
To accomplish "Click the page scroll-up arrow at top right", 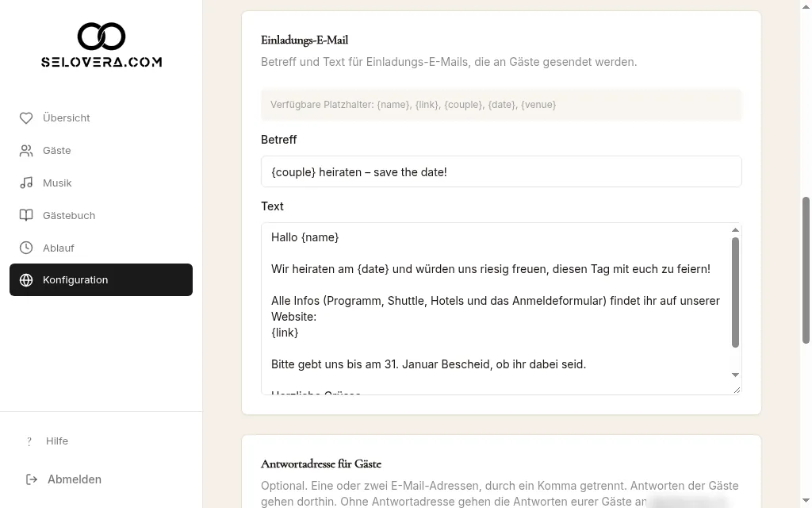I will [806, 6].
